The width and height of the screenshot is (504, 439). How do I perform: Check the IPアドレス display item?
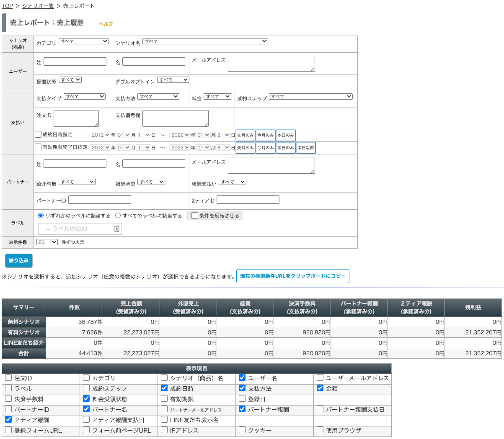tap(164, 430)
